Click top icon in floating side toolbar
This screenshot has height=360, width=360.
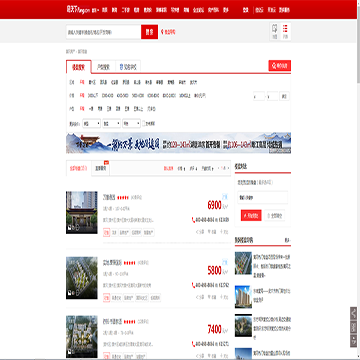pos(353,313)
